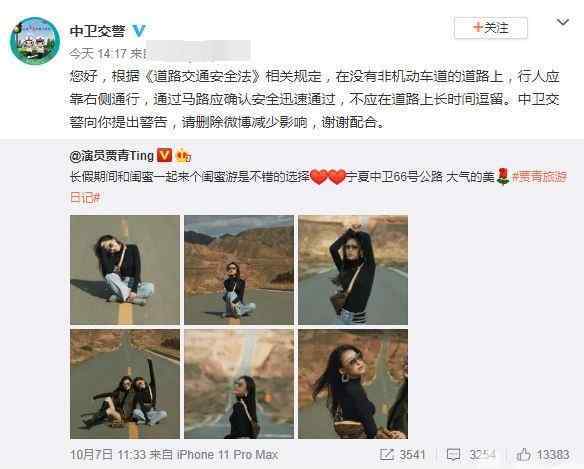Open sixth photo close-up with sunglasses

click(353, 384)
